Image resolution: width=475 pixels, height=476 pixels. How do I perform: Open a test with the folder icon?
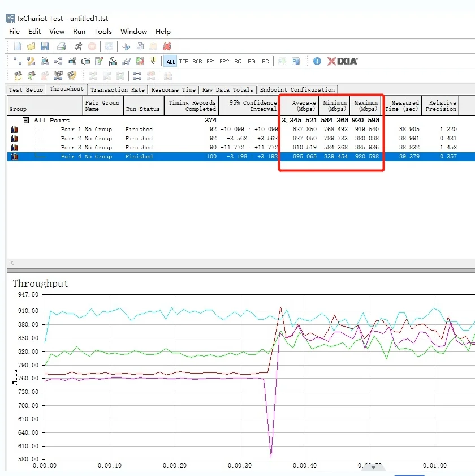coord(31,46)
